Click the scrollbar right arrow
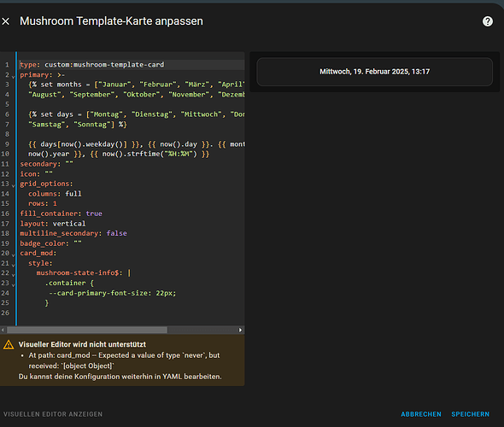The height and width of the screenshot is (427, 504). pyautogui.click(x=240, y=330)
